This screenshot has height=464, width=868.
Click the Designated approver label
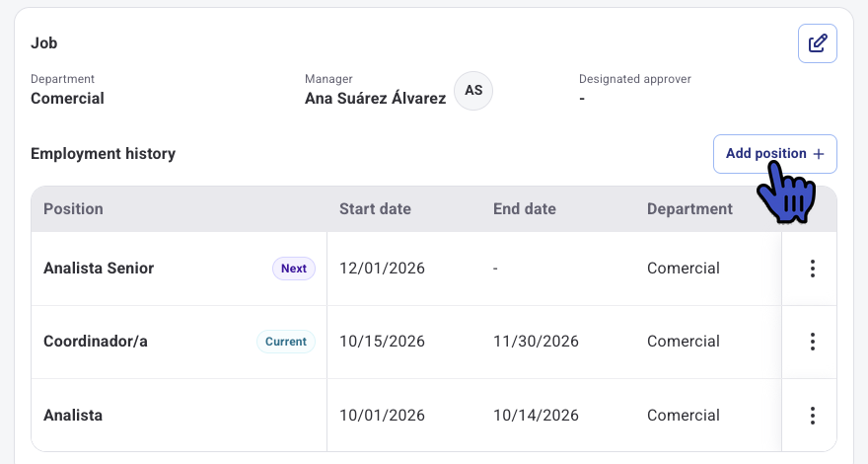(x=635, y=79)
